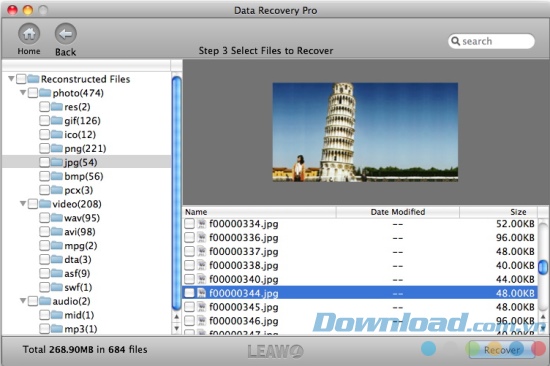Select the jpg(54) tree row
Viewport: 550px width, 366px height.
pyautogui.click(x=87, y=162)
